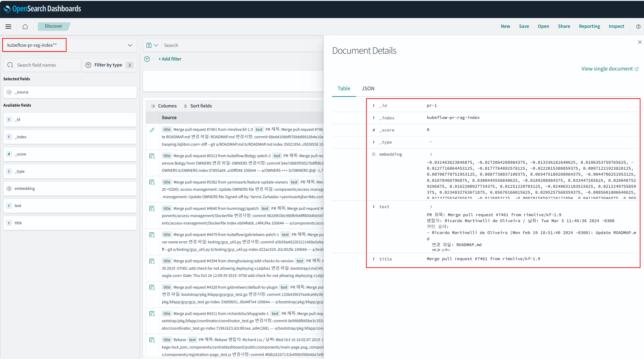Open the View single document link
644x359 pixels.
pyautogui.click(x=607, y=69)
